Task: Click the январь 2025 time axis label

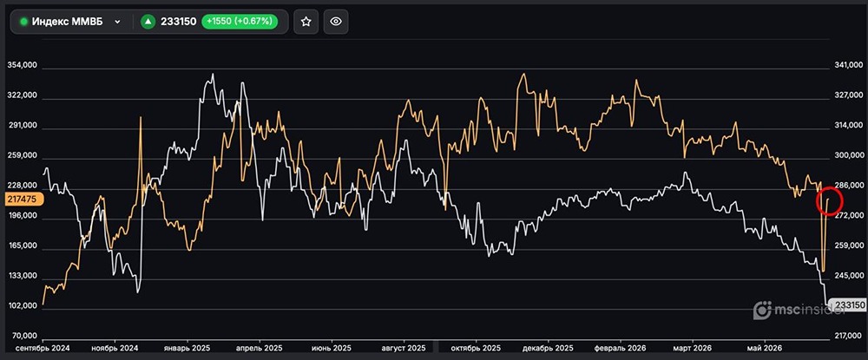Action: (x=187, y=349)
